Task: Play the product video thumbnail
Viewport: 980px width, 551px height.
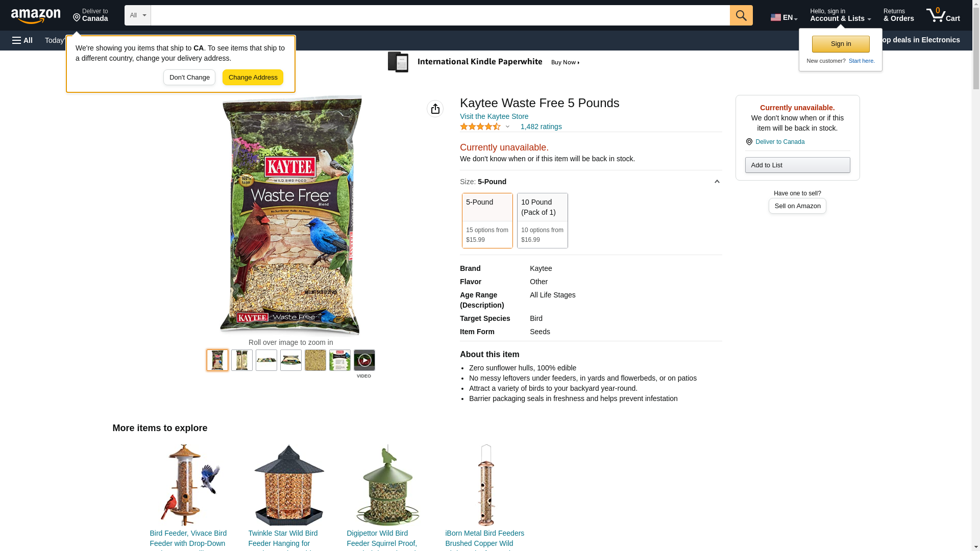Action: pos(364,360)
